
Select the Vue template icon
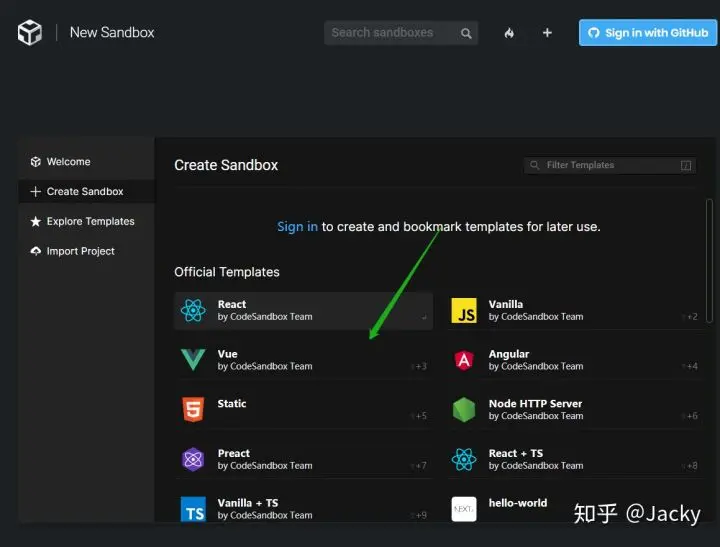click(193, 360)
